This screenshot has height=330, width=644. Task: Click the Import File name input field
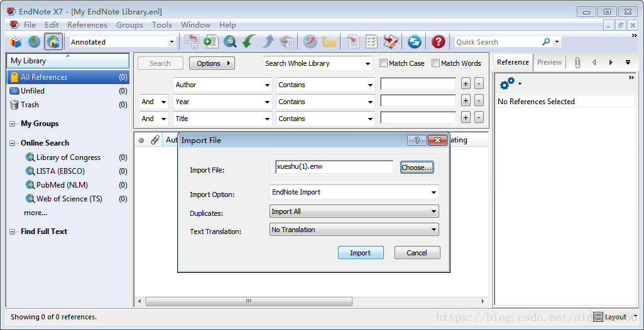click(x=334, y=167)
